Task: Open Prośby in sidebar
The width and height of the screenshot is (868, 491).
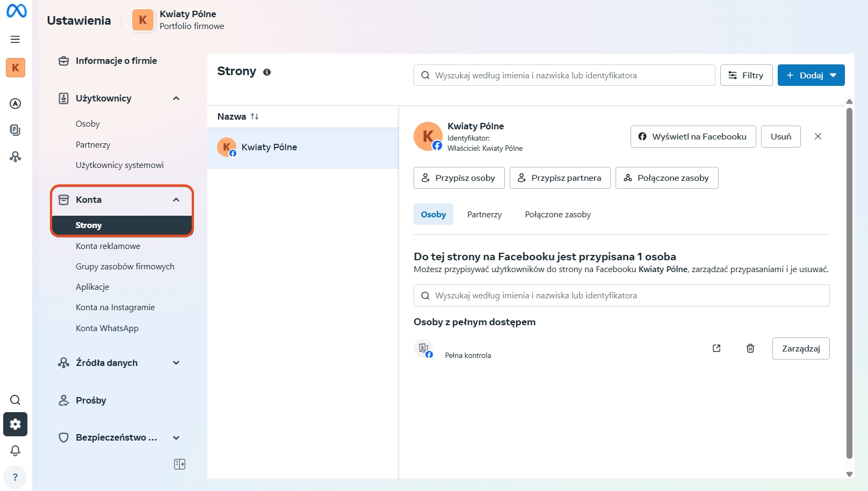Action: [91, 400]
